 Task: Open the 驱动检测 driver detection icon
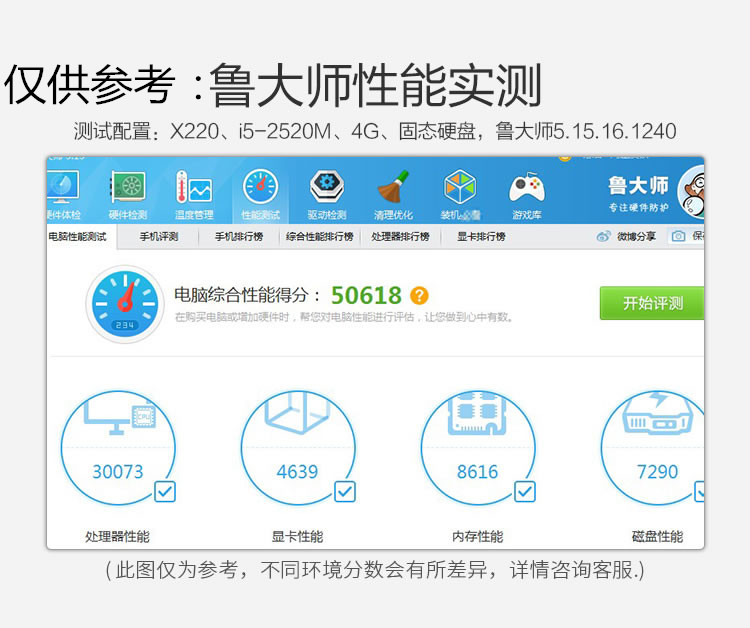(327, 187)
